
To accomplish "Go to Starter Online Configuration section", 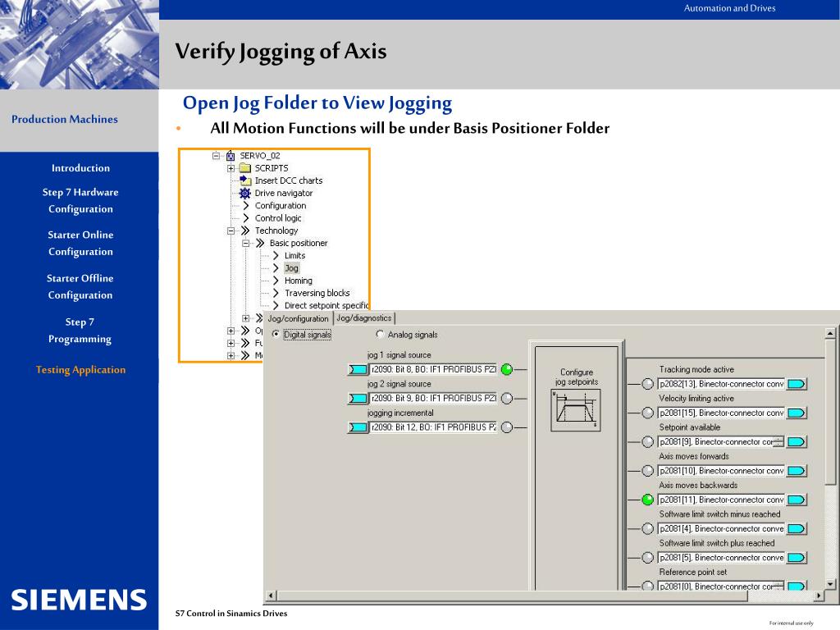I will (x=80, y=243).
